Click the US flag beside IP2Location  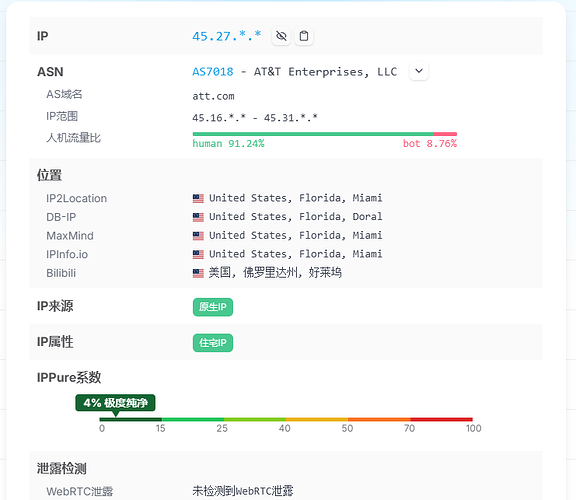[198, 198]
